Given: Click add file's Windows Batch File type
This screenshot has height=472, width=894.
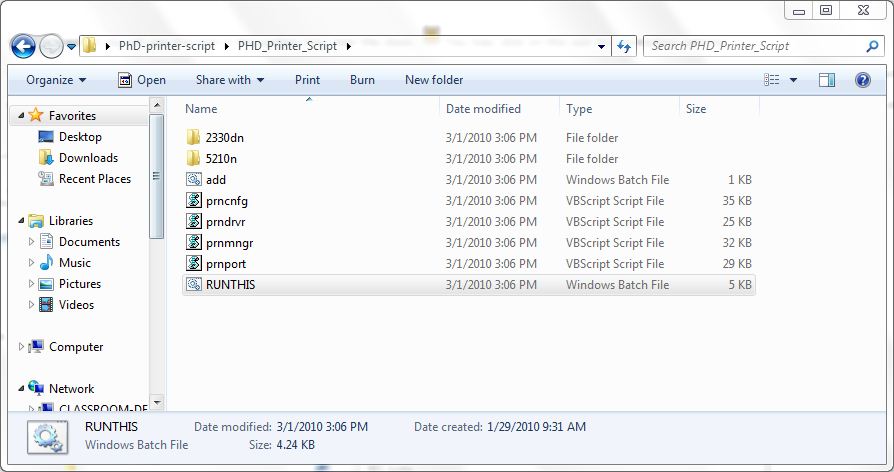Looking at the screenshot, I should 617,180.
